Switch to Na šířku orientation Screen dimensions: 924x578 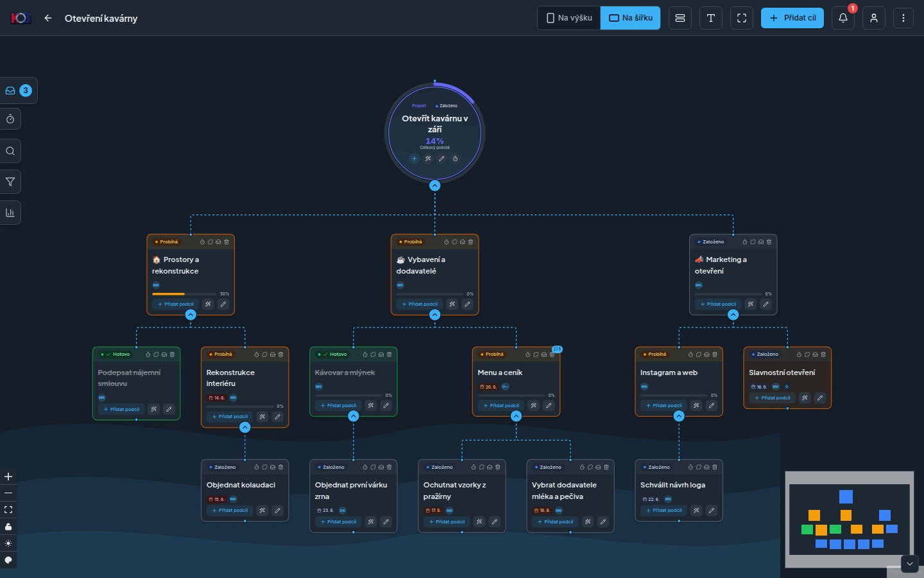click(631, 18)
